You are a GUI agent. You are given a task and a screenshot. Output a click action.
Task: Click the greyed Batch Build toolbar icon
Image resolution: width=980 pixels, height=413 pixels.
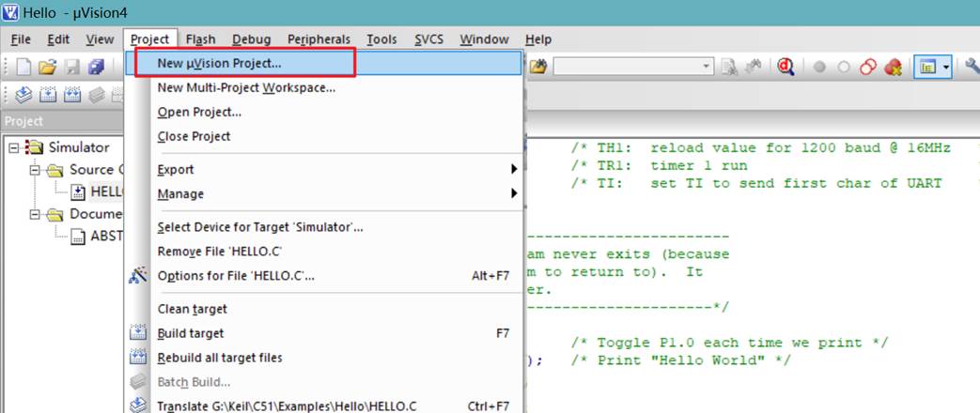coord(96,95)
